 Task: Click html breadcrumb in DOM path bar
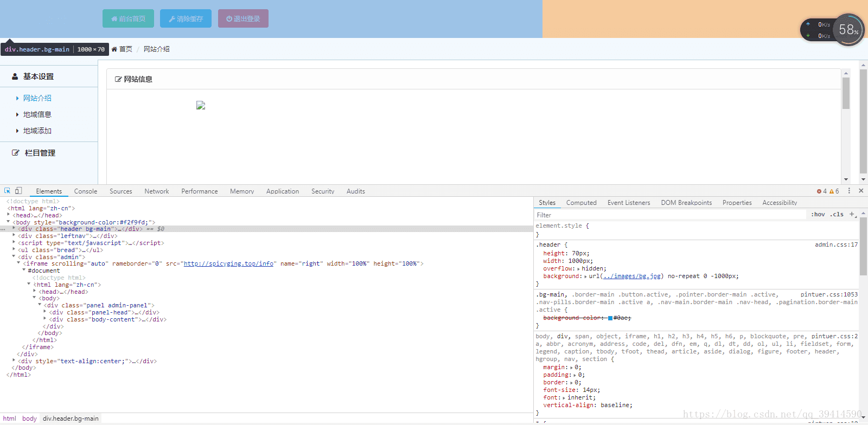(x=10, y=418)
